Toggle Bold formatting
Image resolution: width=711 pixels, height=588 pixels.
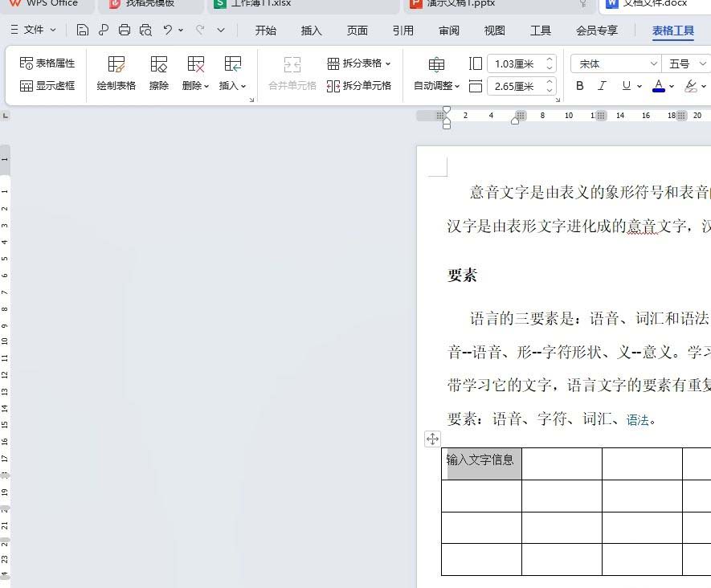click(579, 86)
